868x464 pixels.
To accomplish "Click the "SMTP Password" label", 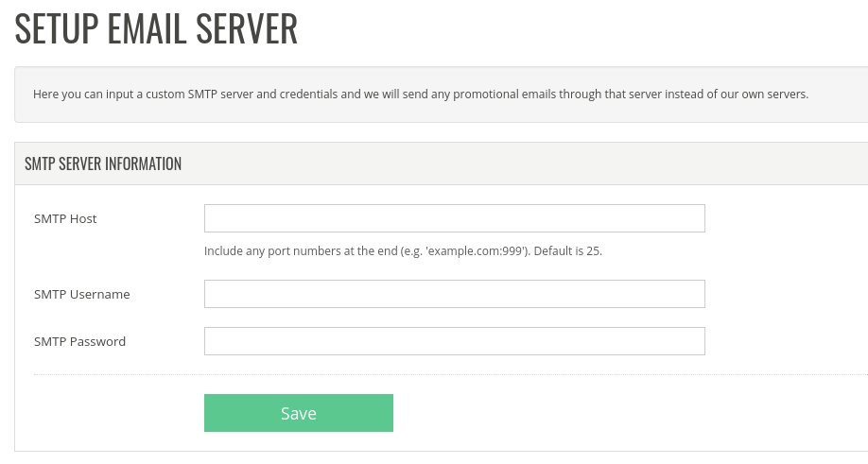I will point(79,341).
